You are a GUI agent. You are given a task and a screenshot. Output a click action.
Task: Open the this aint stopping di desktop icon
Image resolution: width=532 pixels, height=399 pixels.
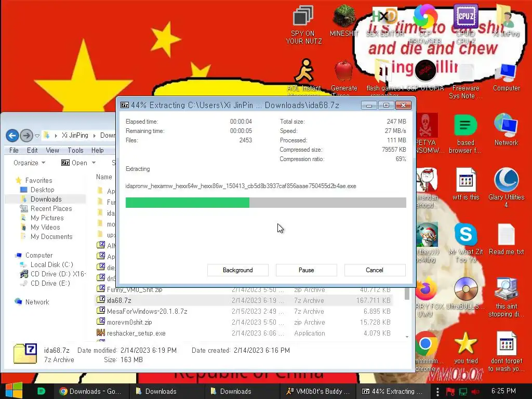tap(506, 298)
